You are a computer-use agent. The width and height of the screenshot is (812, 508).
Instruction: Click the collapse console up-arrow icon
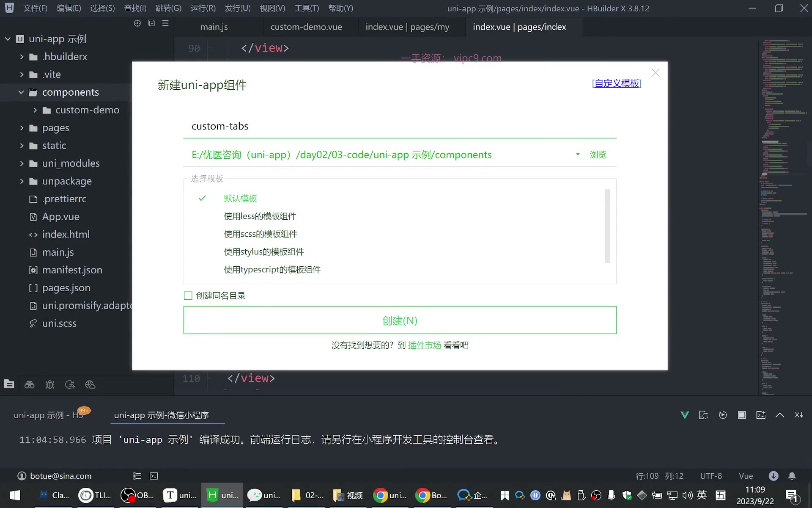pyautogui.click(x=780, y=415)
